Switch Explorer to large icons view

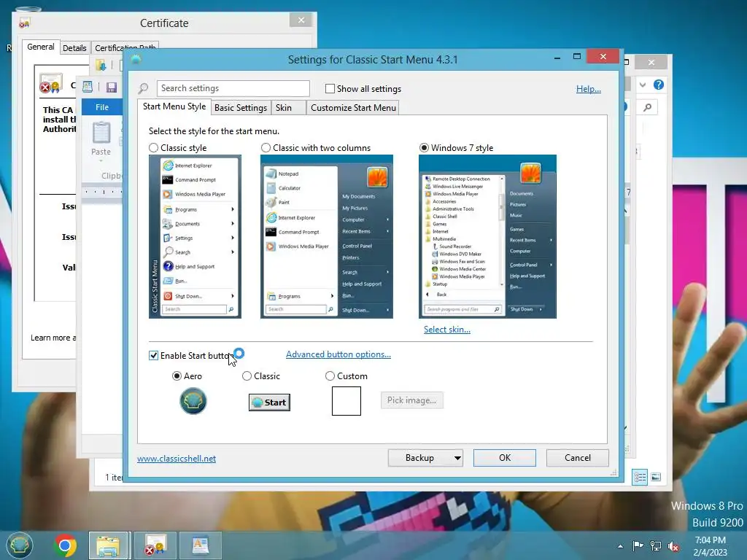656,477
